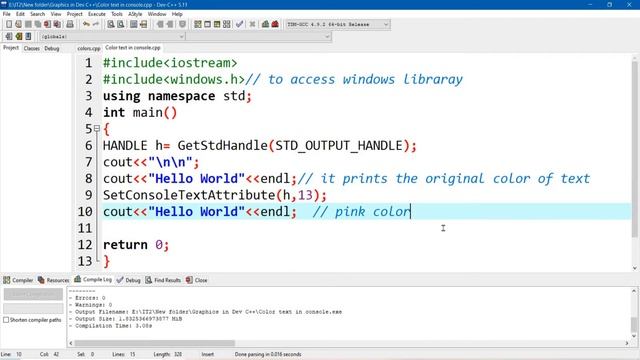
Task: Click the Redo toolbar icon
Action: [x=96, y=24]
